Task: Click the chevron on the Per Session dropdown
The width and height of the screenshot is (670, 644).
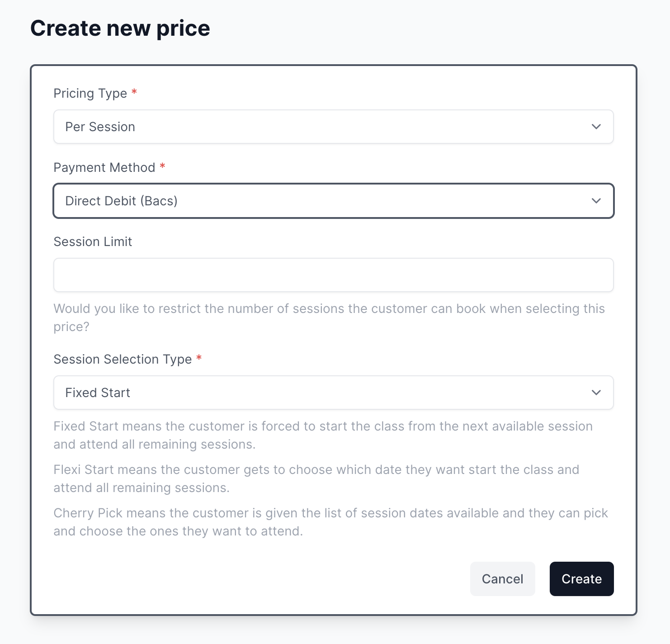Action: coord(596,127)
